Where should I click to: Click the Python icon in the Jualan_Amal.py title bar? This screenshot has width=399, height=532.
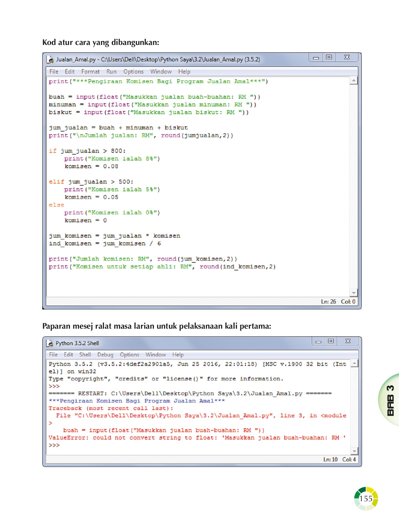click(50, 59)
